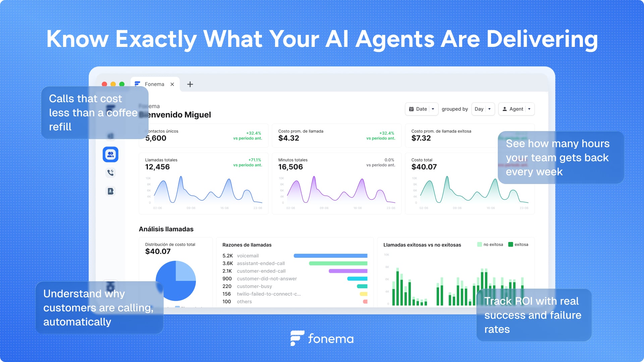Open the contact book sidebar icon
Viewport: 644px width, 362px height.
pyautogui.click(x=110, y=191)
